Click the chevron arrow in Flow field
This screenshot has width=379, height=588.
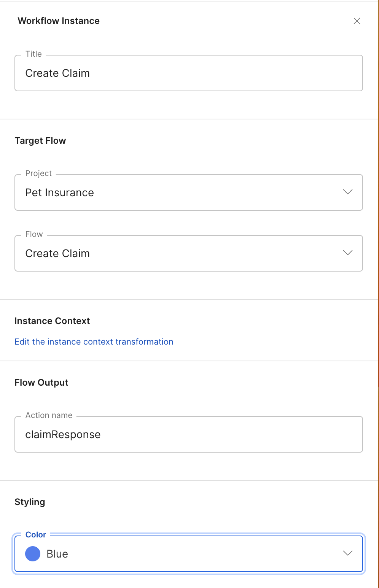click(347, 253)
